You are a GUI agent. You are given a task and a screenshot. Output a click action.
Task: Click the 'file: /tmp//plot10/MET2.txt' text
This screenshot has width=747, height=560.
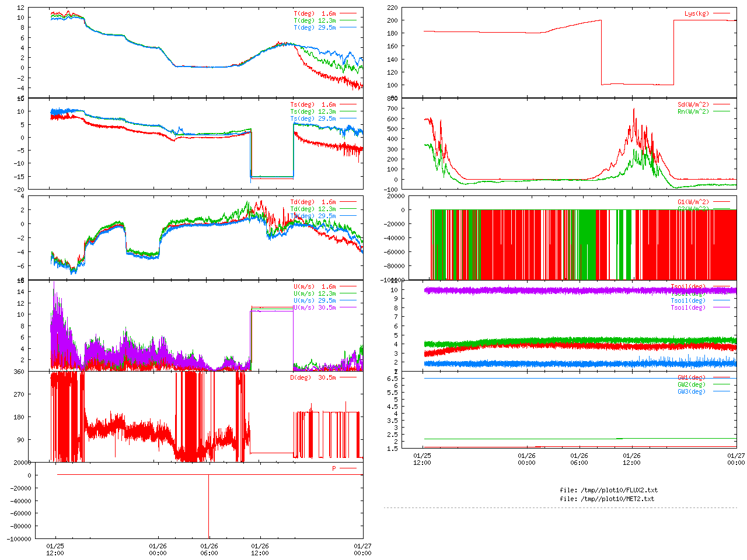coord(607,499)
